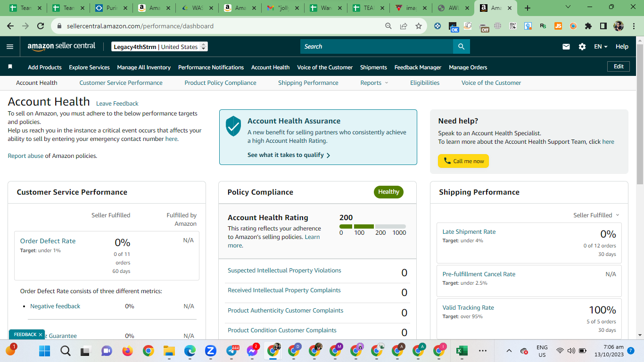The image size is (644, 362).
Task: Open the Seller Central hamburger menu
Action: point(10,47)
